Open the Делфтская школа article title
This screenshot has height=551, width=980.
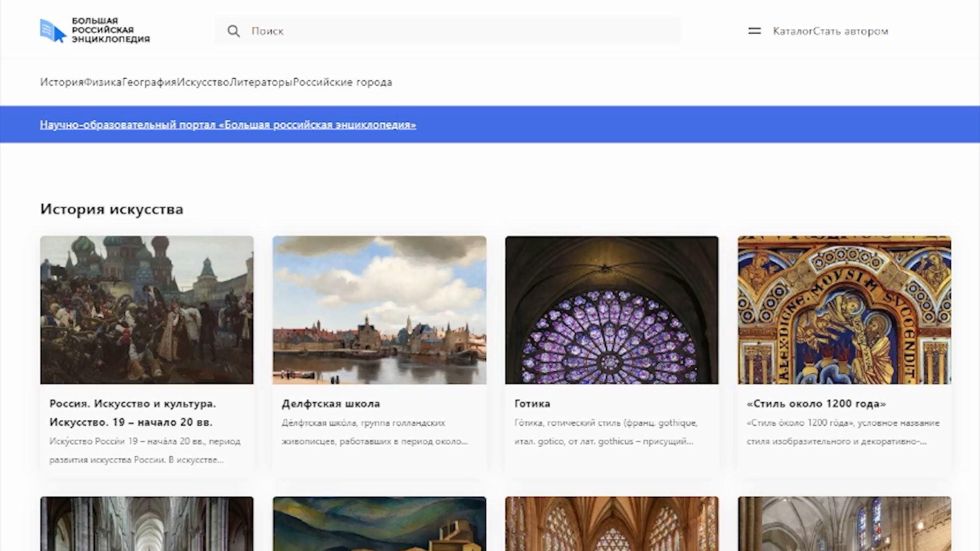331,404
